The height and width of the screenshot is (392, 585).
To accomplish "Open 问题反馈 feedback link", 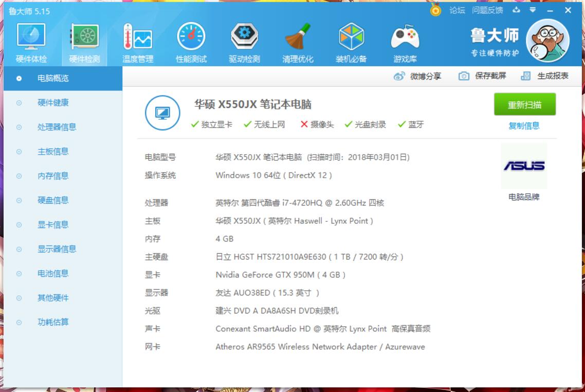I will point(487,10).
